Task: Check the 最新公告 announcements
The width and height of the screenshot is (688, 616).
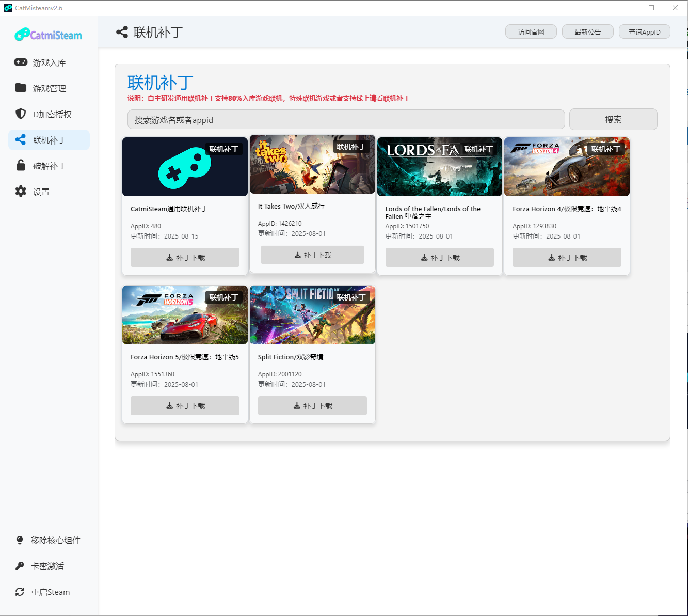Action: click(x=587, y=31)
